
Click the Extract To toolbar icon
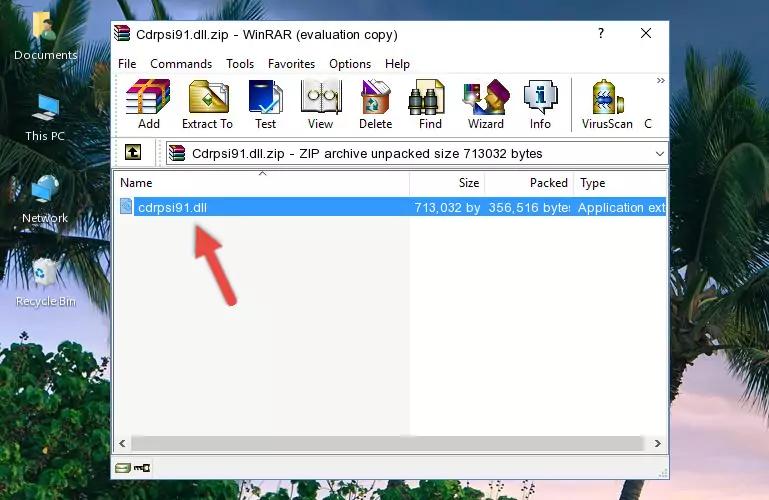click(x=207, y=104)
